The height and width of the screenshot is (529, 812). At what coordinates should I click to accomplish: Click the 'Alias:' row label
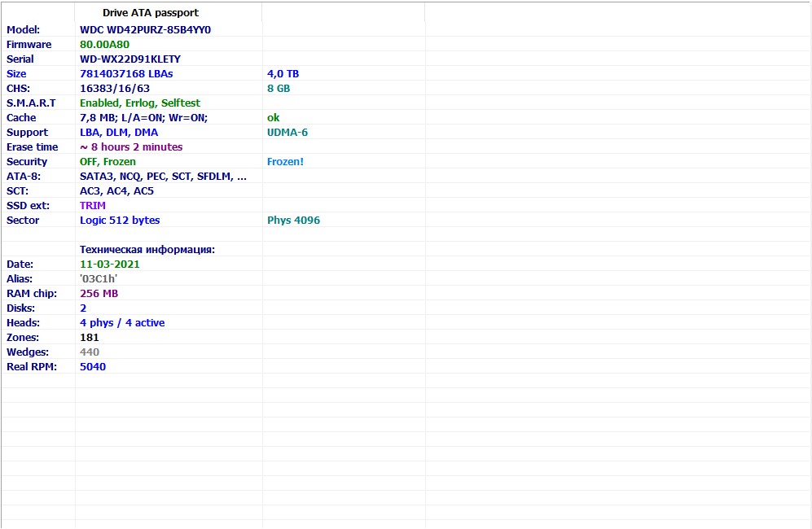click(20, 279)
